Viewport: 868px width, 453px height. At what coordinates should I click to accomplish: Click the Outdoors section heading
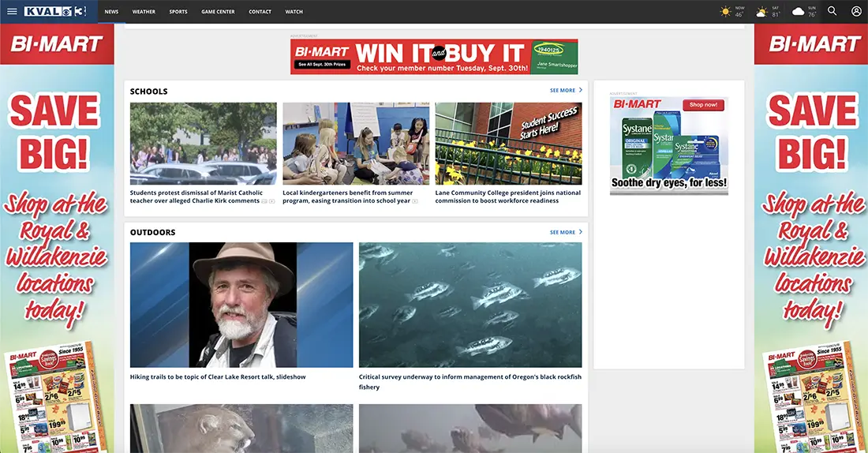(153, 233)
